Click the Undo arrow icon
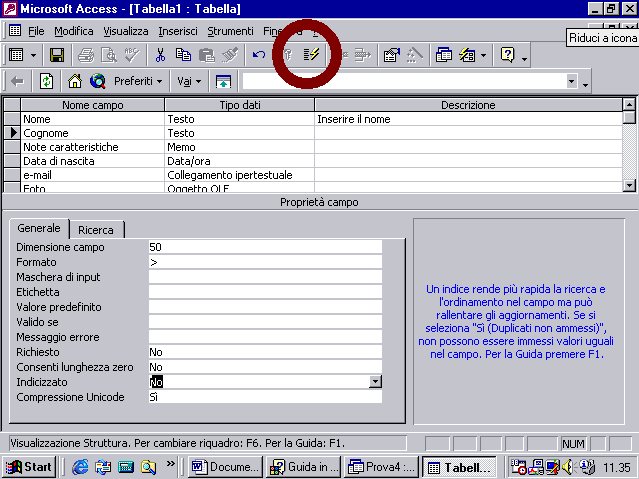This screenshot has height=479, width=639. pyautogui.click(x=258, y=55)
